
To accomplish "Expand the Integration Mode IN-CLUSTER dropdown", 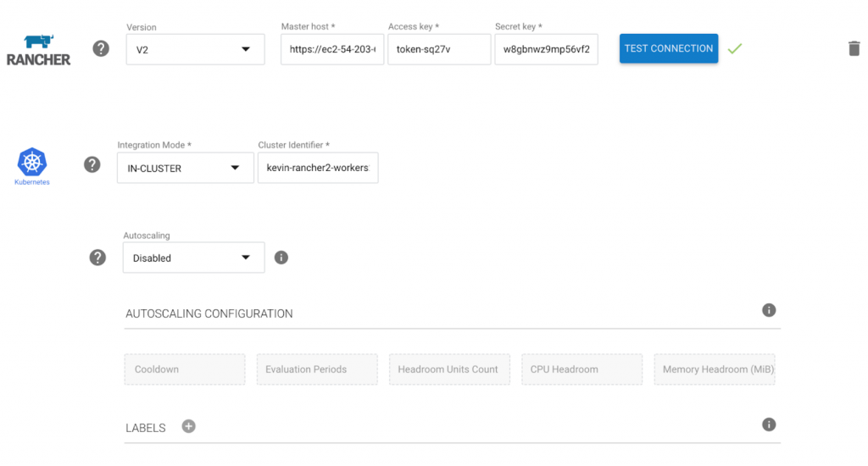I will 185,168.
